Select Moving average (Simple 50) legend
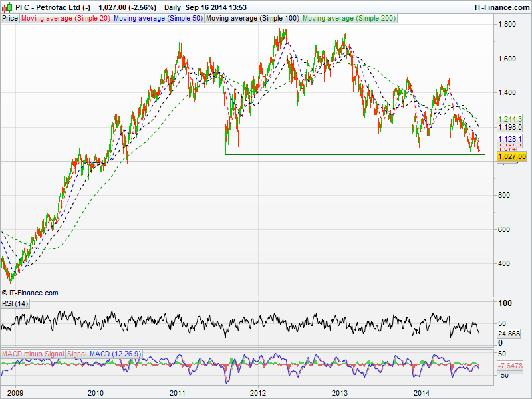 157,19
